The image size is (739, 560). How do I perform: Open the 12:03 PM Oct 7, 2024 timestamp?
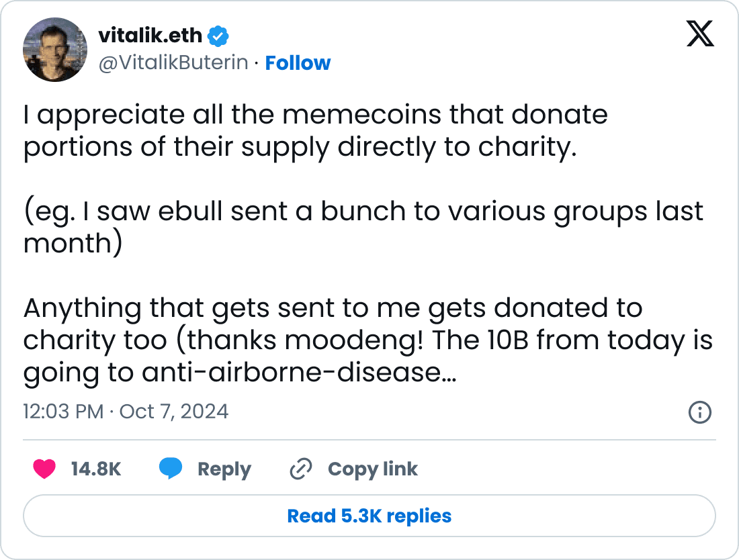click(x=126, y=411)
